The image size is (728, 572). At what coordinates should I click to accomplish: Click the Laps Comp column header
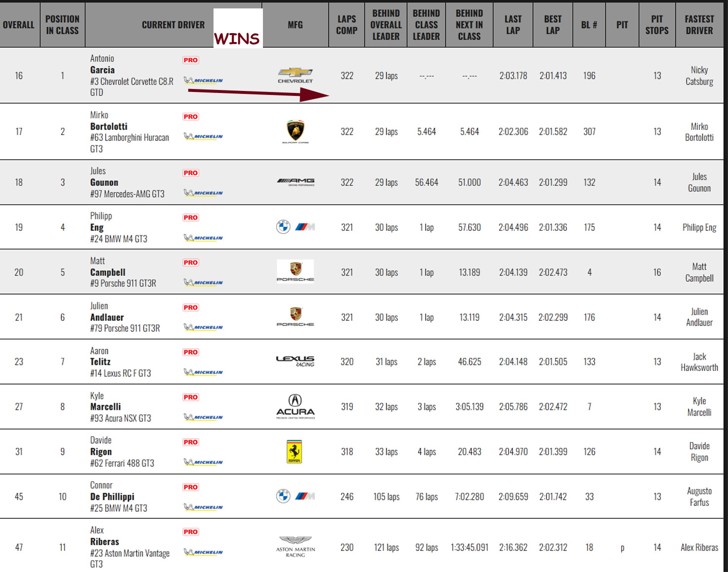pos(346,25)
